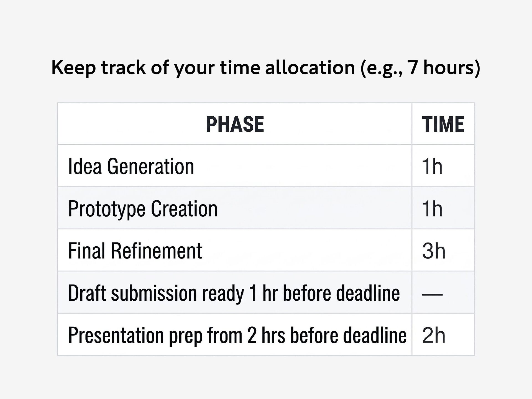Click the 3h time value
This screenshot has height=399, width=532.
(x=434, y=251)
